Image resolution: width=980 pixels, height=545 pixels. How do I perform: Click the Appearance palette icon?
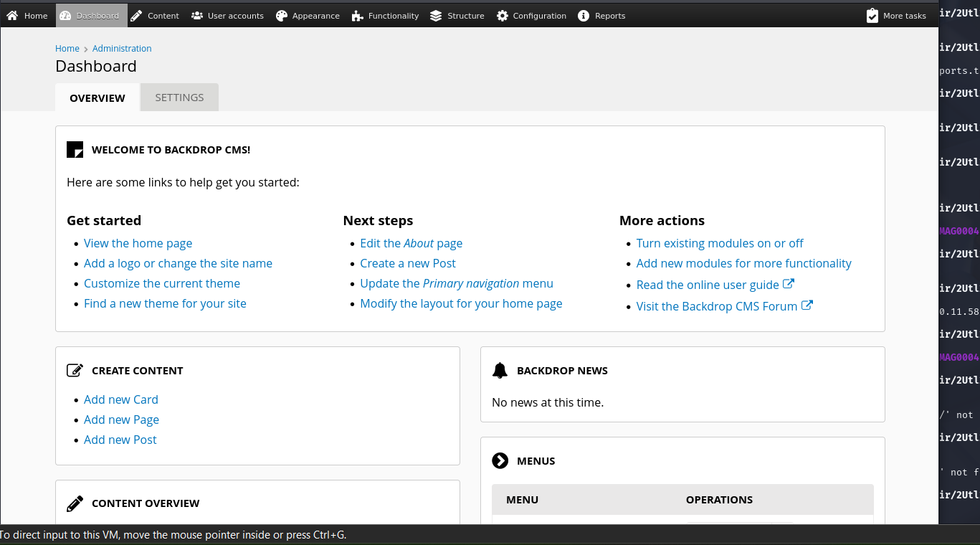coord(281,16)
